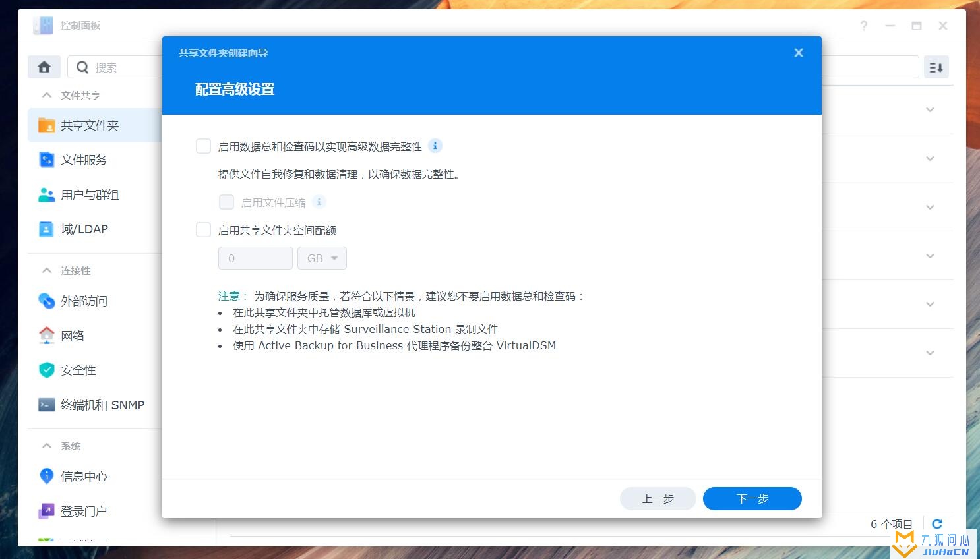Expand the third folder row chevron
Image resolution: width=980 pixels, height=559 pixels.
click(930, 207)
